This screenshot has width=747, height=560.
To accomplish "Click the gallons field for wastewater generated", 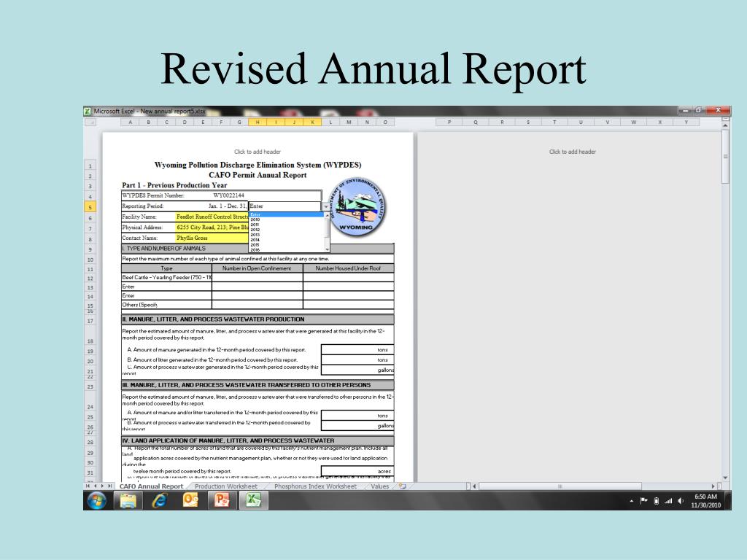I will [x=357, y=370].
